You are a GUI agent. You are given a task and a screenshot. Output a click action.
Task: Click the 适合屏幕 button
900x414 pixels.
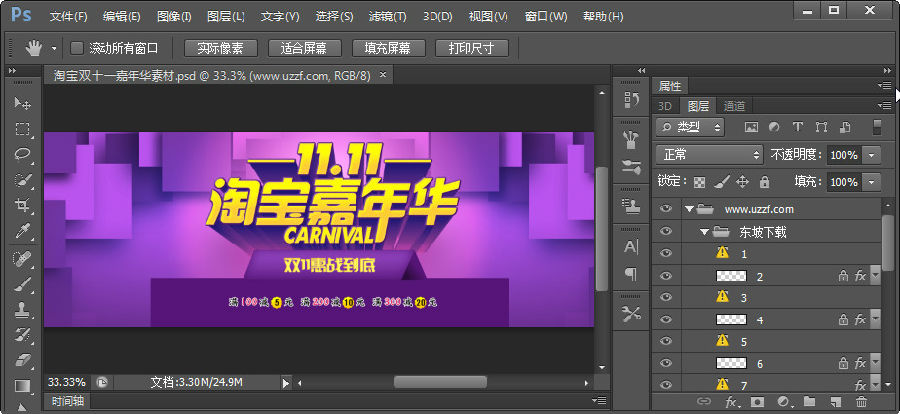[304, 48]
